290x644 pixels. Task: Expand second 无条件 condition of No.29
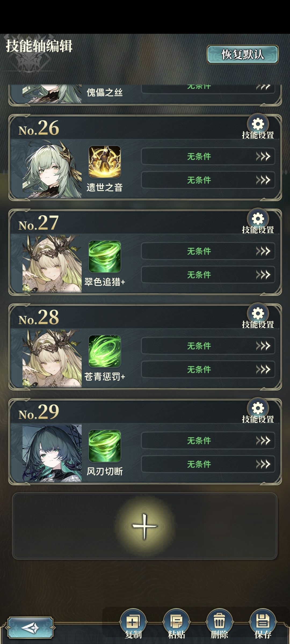pos(208,464)
